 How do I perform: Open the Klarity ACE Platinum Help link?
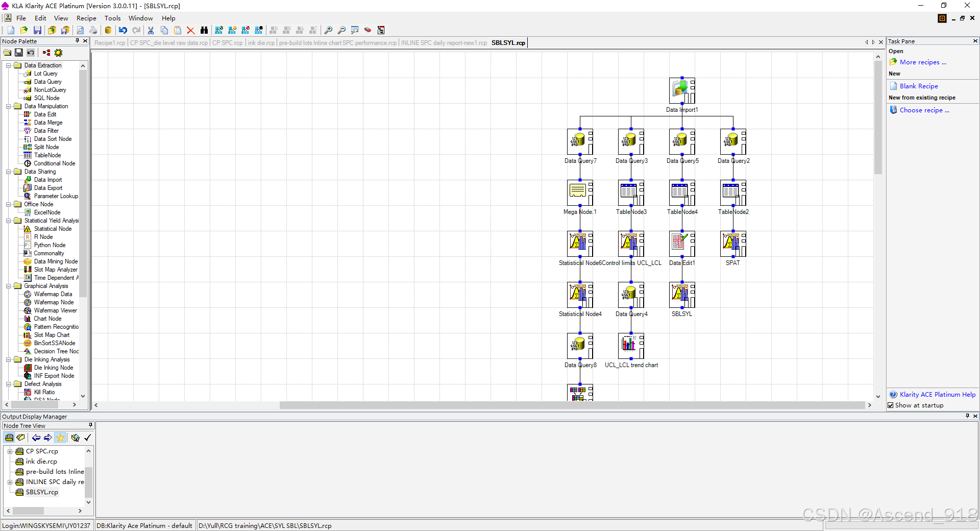click(x=938, y=395)
